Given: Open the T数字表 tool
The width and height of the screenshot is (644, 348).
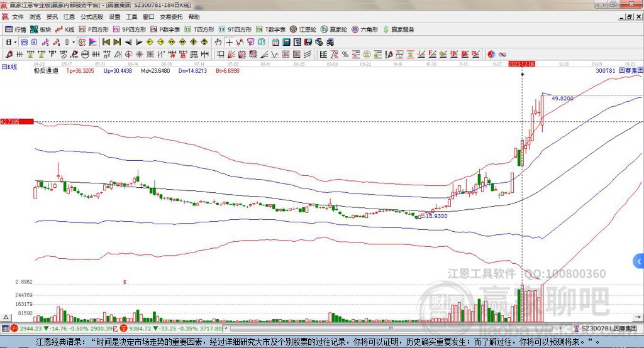Looking at the screenshot, I should coord(270,30).
